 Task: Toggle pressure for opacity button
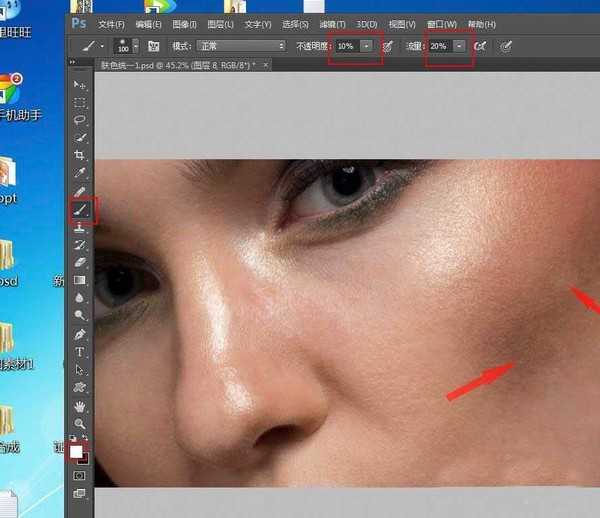pyautogui.click(x=387, y=46)
